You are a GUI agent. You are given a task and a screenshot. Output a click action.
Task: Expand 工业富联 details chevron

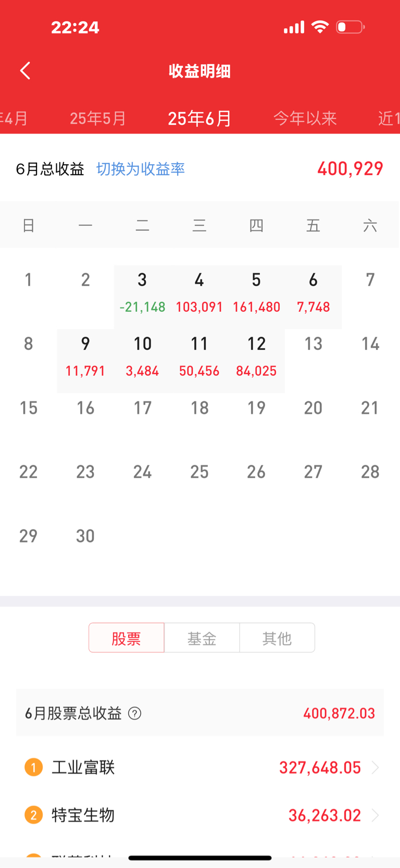375,767
